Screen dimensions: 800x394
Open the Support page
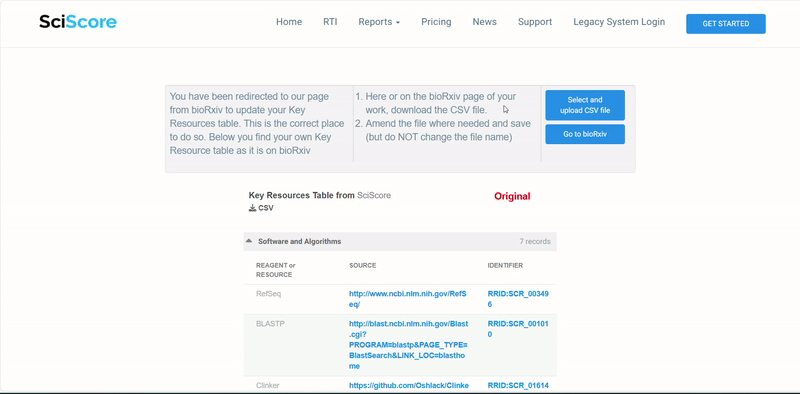[535, 22]
